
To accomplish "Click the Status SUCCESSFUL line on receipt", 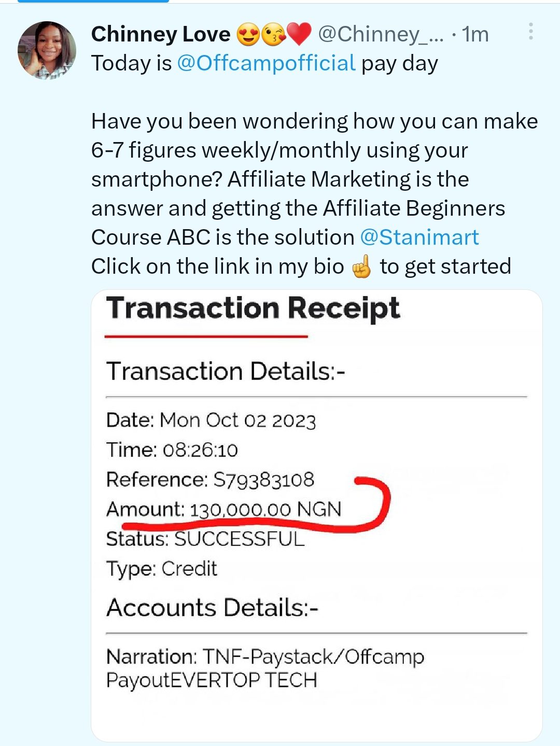I will [205, 539].
